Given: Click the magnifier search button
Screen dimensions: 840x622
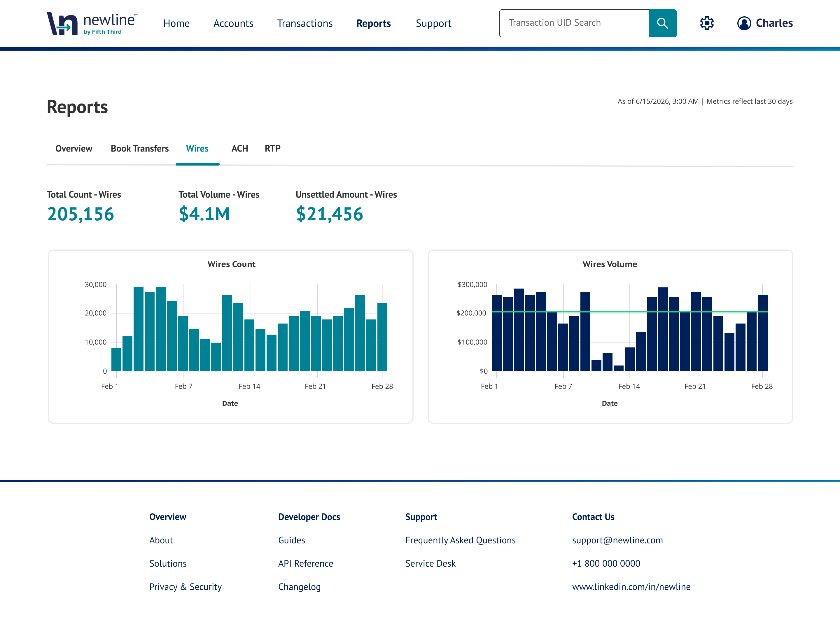Looking at the screenshot, I should click(662, 23).
